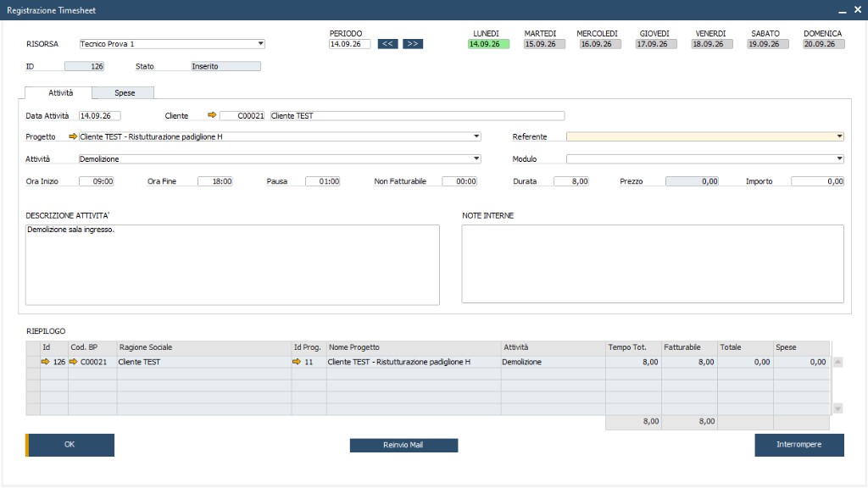Expand the Attività dropdown
The height and width of the screenshot is (488, 868).
point(476,158)
